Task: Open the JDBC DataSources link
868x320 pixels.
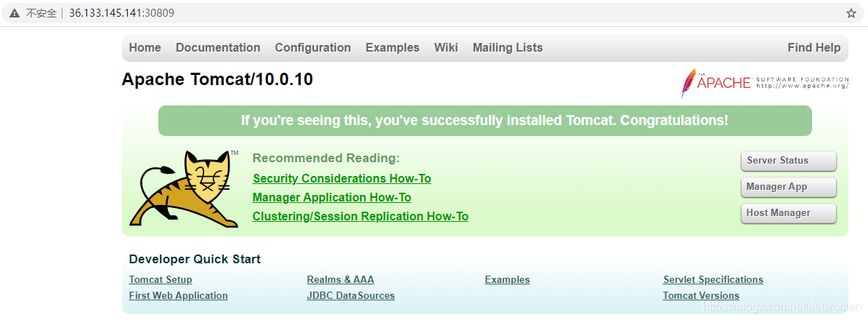Action: point(351,295)
